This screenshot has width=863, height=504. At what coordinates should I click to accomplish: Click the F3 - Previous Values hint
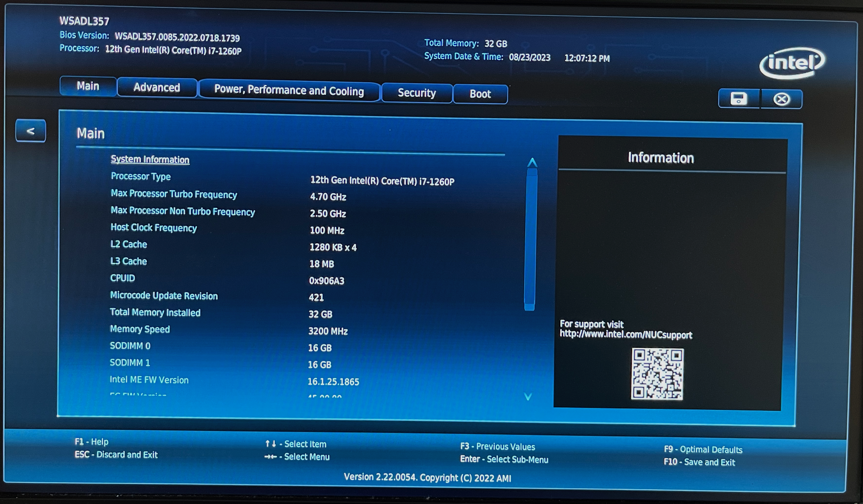point(497,446)
